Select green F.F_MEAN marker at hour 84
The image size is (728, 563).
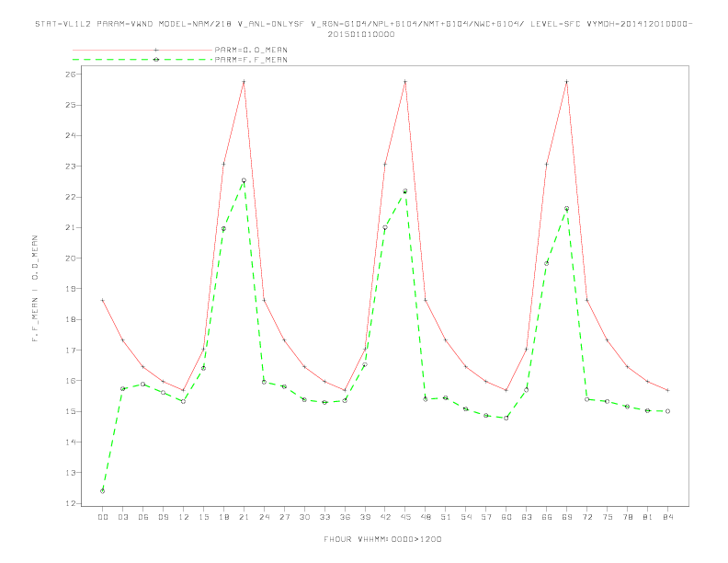[x=667, y=411]
